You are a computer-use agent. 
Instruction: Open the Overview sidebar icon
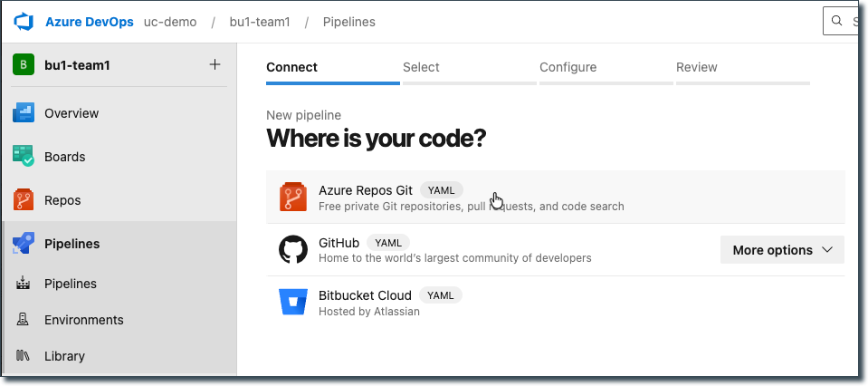(x=24, y=113)
